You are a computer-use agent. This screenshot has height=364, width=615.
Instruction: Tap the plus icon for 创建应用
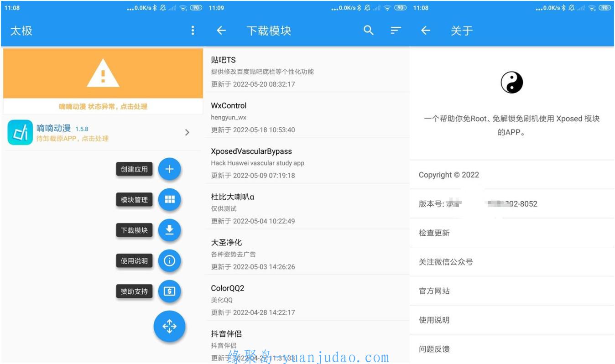point(169,169)
